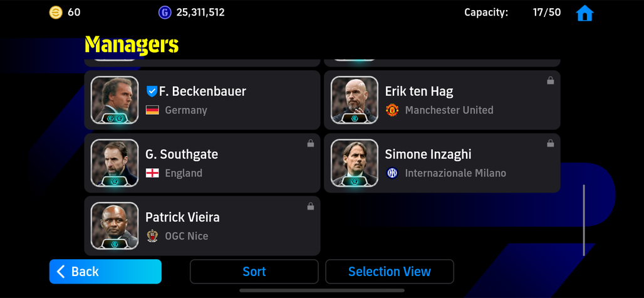Image resolution: width=644 pixels, height=298 pixels.
Task: Tap the lock icon on G. Southgate card
Action: point(311,143)
